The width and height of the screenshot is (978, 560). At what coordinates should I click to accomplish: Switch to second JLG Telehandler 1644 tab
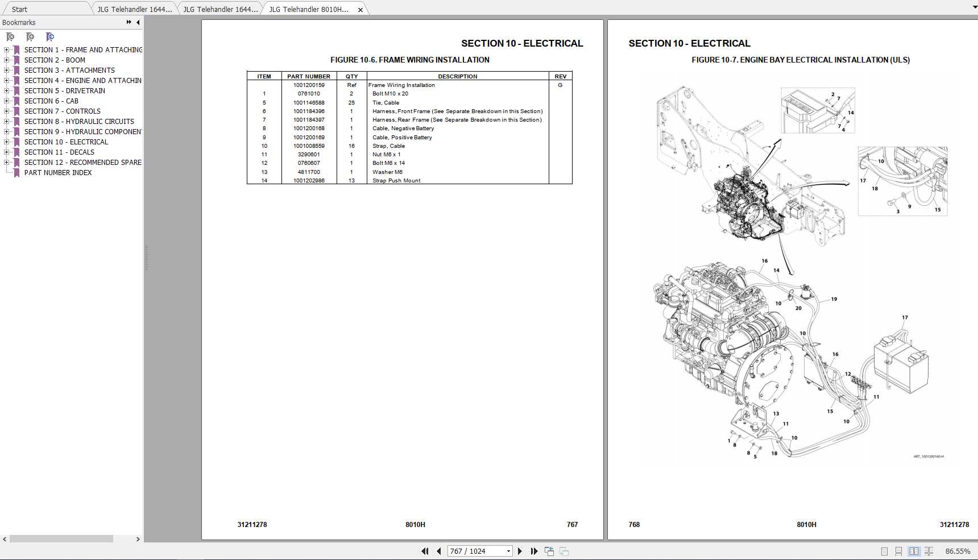[220, 9]
